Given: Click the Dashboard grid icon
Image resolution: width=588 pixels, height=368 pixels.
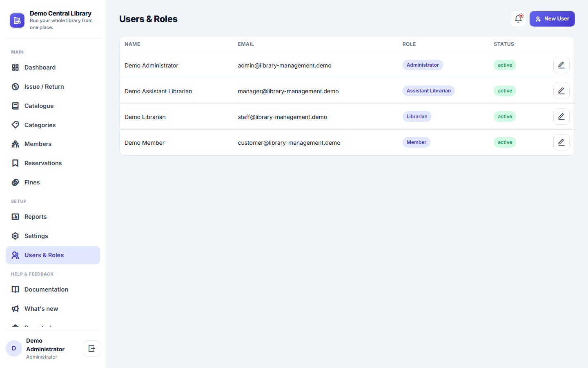Looking at the screenshot, I should click(x=16, y=67).
